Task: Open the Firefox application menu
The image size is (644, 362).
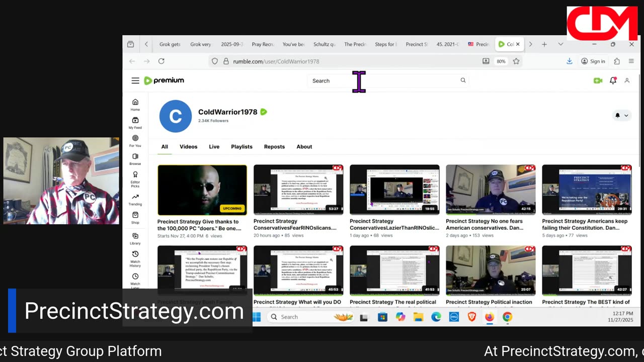Action: (x=631, y=61)
